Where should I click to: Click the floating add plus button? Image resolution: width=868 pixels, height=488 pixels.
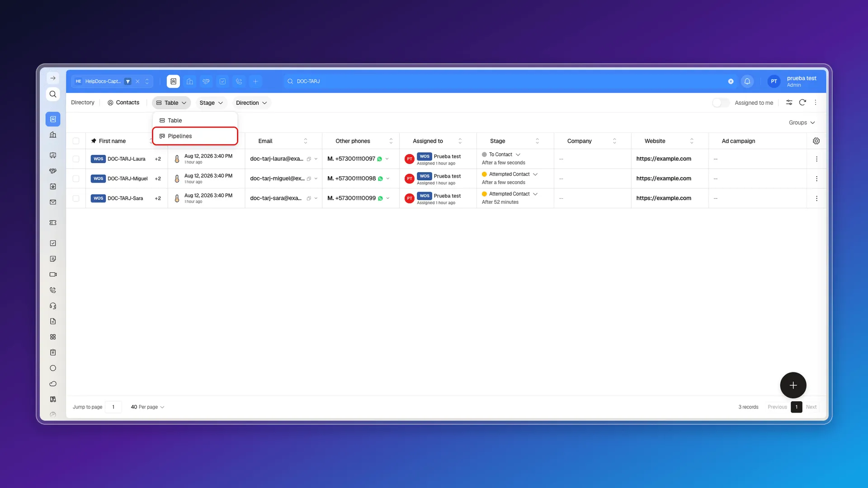coord(793,385)
